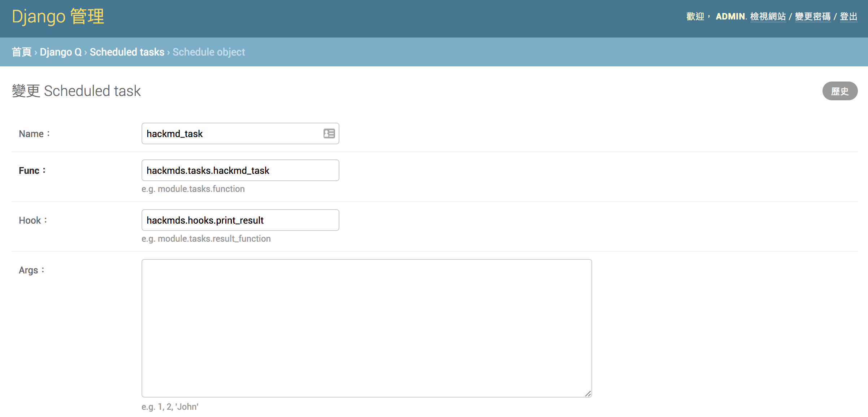Image resolution: width=868 pixels, height=417 pixels.
Task: Click the 變更 Scheduled task heading
Action: (76, 91)
